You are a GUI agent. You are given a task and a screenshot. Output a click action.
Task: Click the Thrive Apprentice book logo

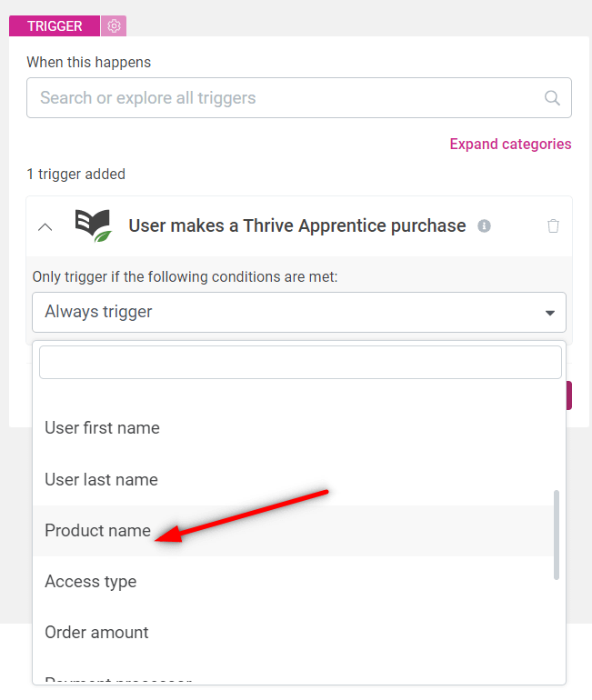click(x=92, y=225)
